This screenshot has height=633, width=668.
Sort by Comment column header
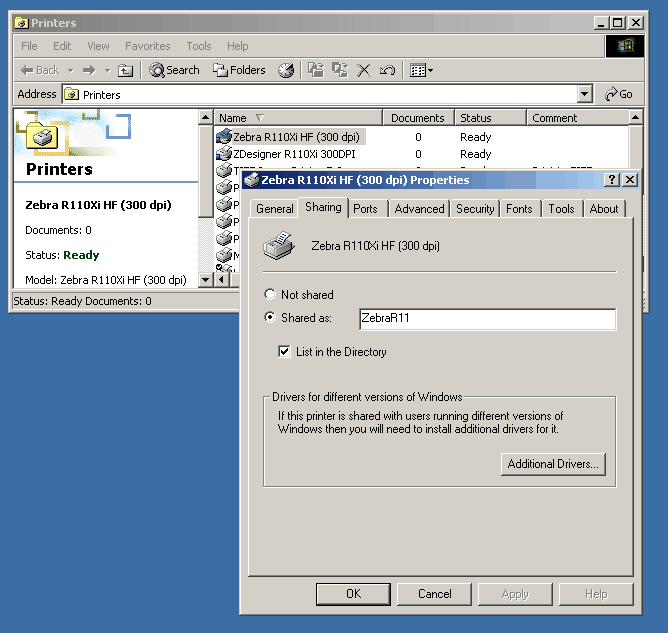(578, 118)
